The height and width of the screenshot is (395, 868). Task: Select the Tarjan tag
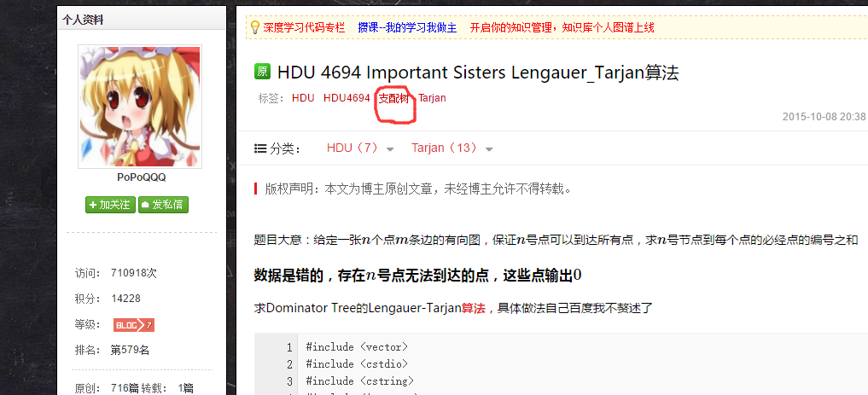coord(432,98)
